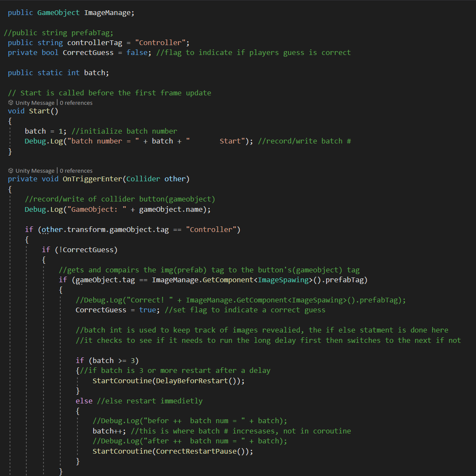Image resolution: width=476 pixels, height=476 pixels.
Task: Click the controllerTag variable name
Action: pyautogui.click(x=95, y=43)
